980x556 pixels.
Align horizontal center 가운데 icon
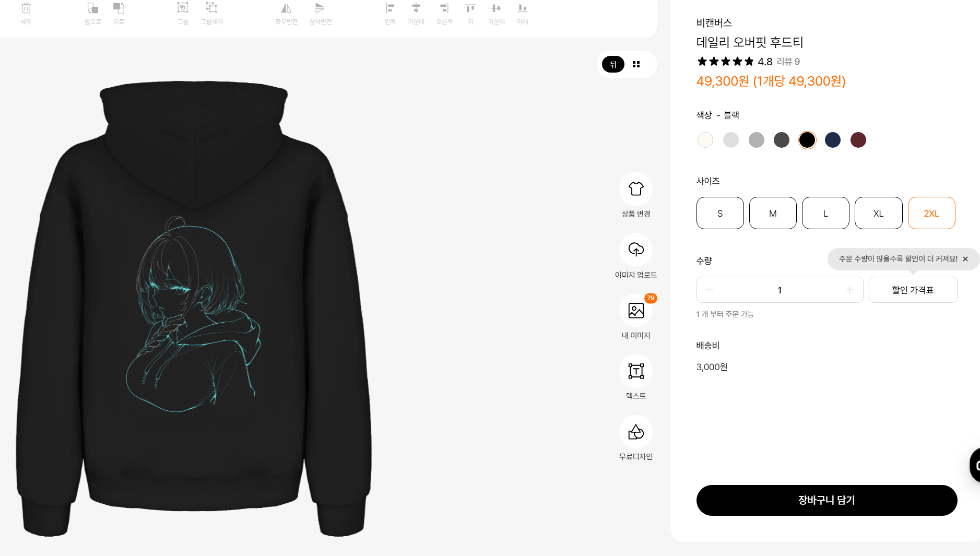[x=416, y=8]
